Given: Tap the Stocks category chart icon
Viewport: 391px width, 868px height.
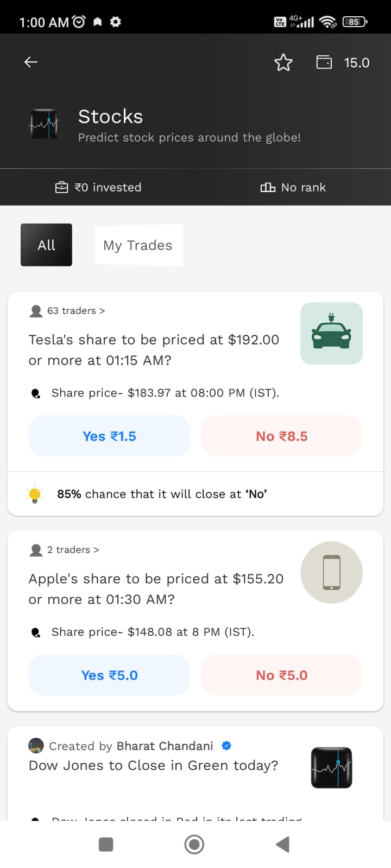Looking at the screenshot, I should pyautogui.click(x=44, y=124).
